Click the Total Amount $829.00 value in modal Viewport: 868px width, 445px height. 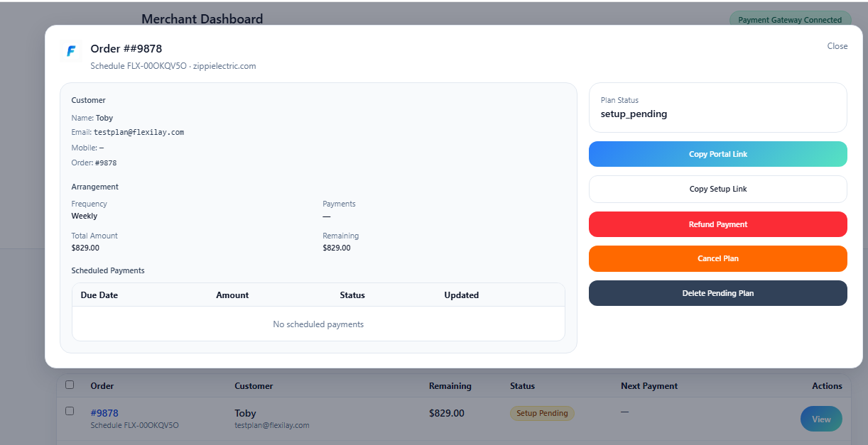[x=85, y=248]
